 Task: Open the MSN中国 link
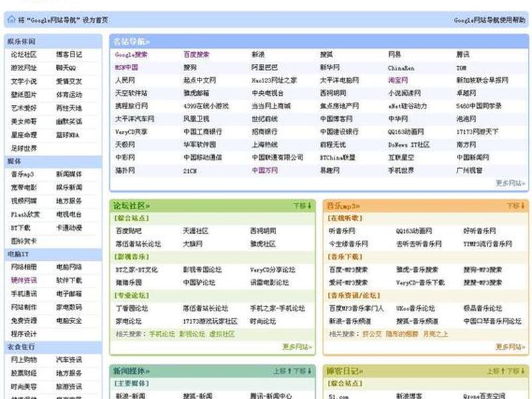pyautogui.click(x=126, y=68)
